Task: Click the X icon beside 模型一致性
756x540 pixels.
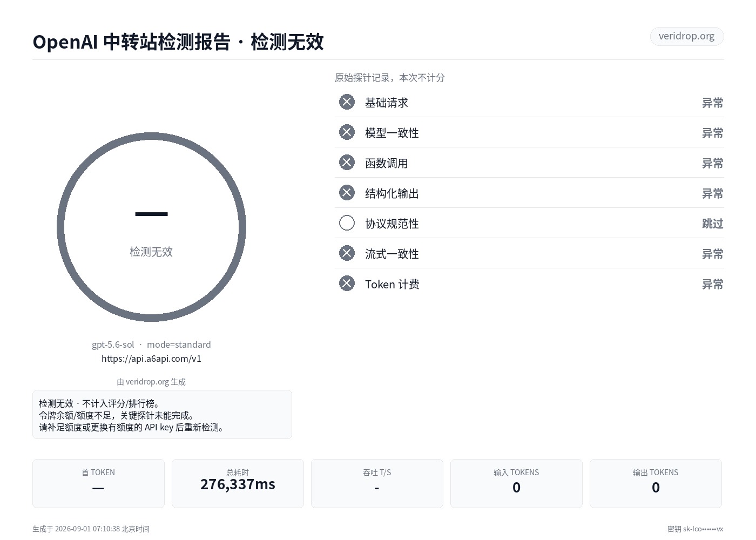Action: [x=347, y=132]
